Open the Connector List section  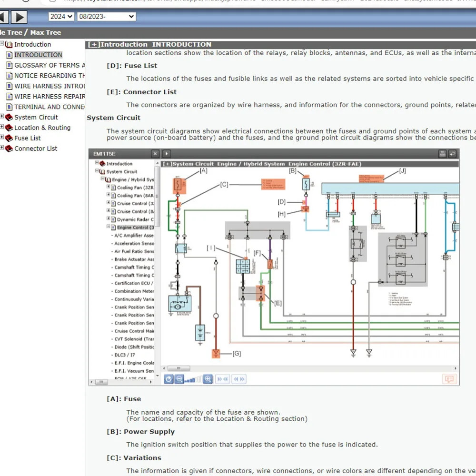[x=36, y=149]
